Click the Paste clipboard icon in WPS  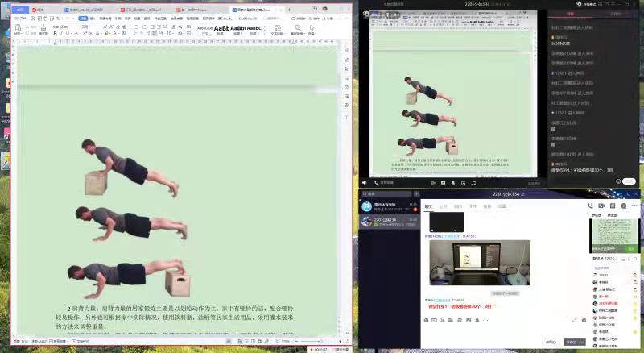(x=18, y=27)
